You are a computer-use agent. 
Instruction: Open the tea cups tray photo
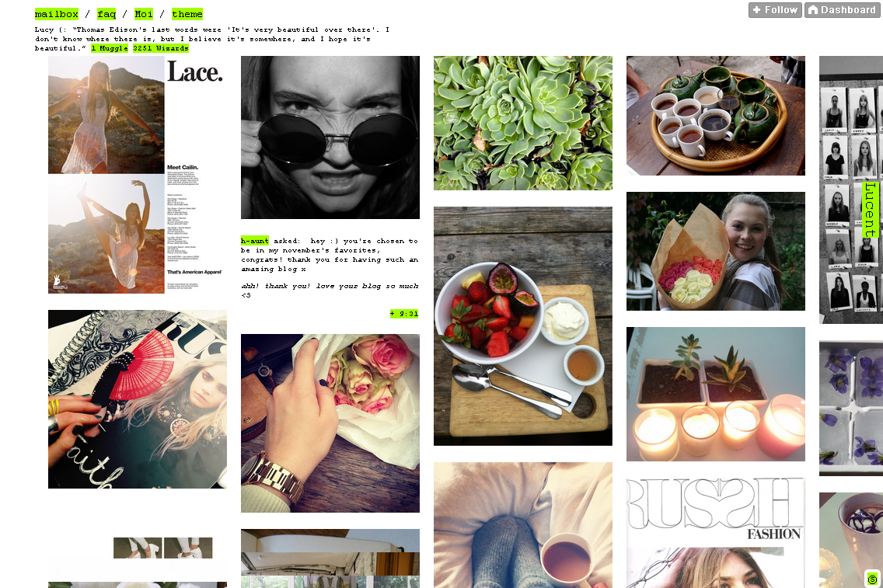(716, 116)
